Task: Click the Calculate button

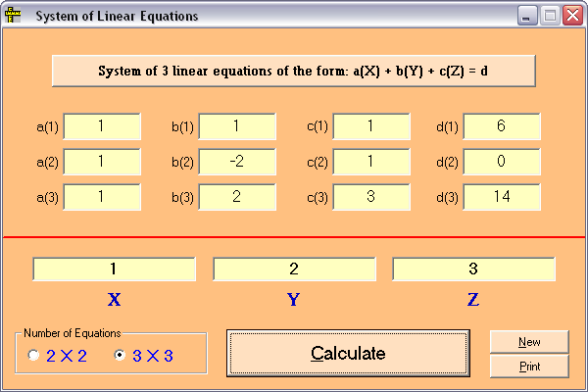Action: coord(348,354)
